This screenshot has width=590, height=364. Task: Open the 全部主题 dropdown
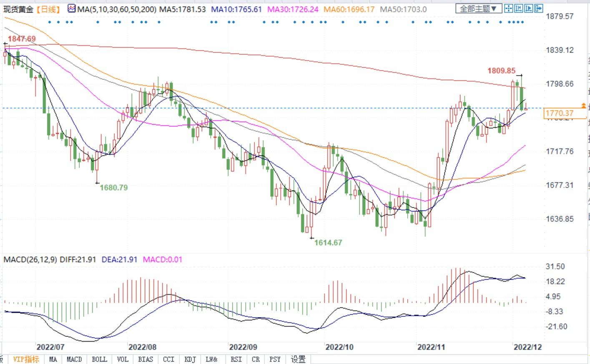point(478,9)
